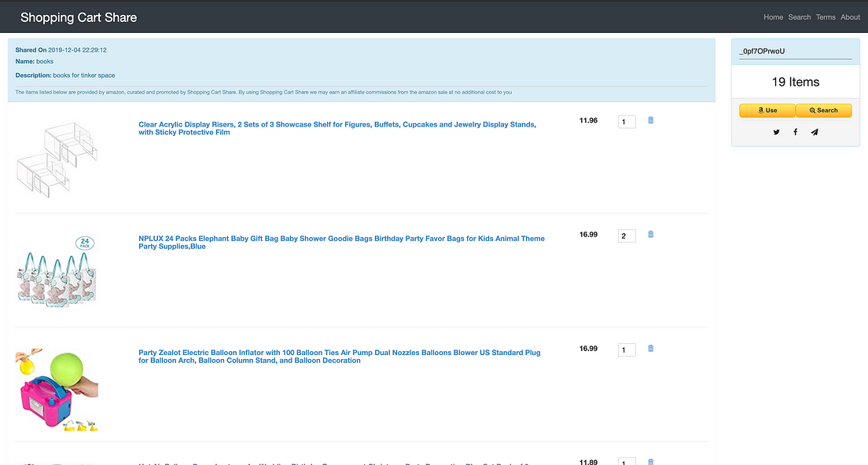The image size is (868, 465).
Task: Delete the 11.89 priced item via trash icon
Action: [650, 462]
